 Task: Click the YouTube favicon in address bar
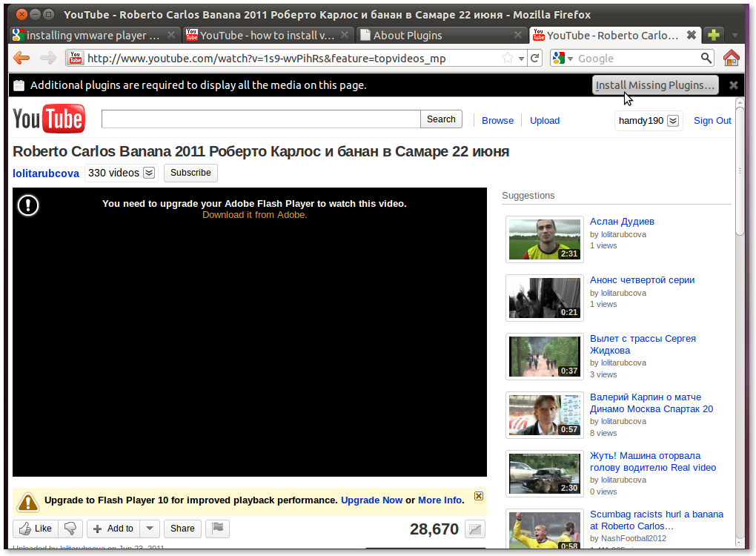click(76, 58)
